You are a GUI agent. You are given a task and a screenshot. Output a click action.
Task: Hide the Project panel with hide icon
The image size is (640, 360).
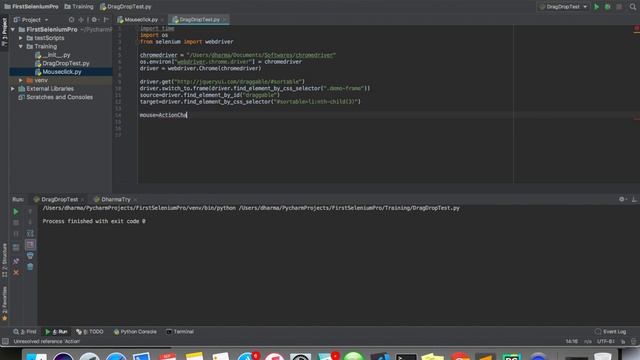coord(106,20)
